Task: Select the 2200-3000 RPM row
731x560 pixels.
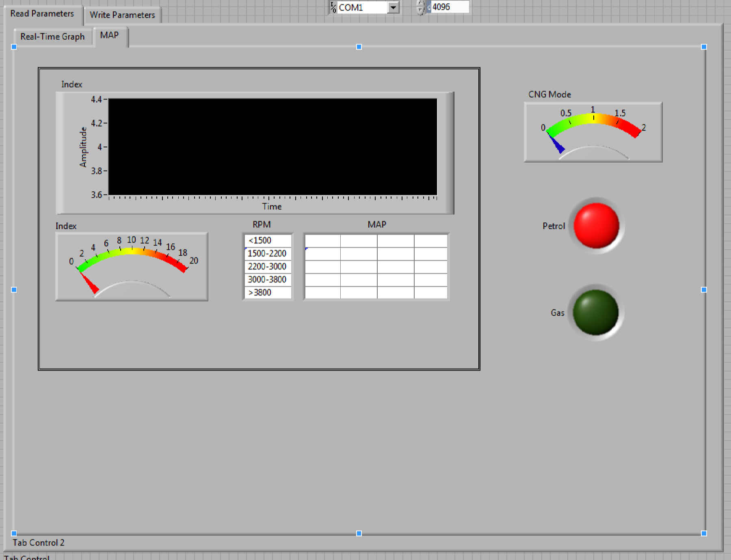Action: click(x=268, y=267)
